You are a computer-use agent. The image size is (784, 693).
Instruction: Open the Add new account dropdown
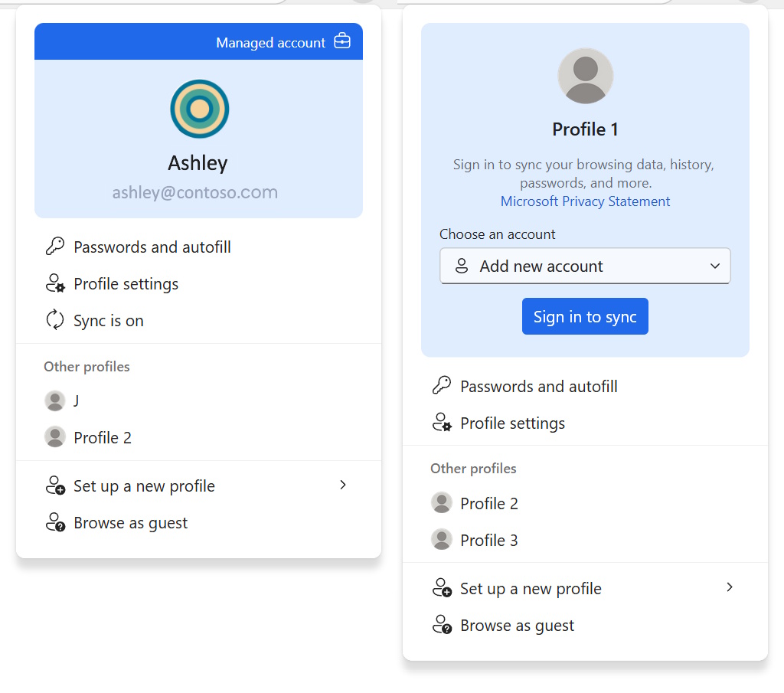(x=585, y=266)
